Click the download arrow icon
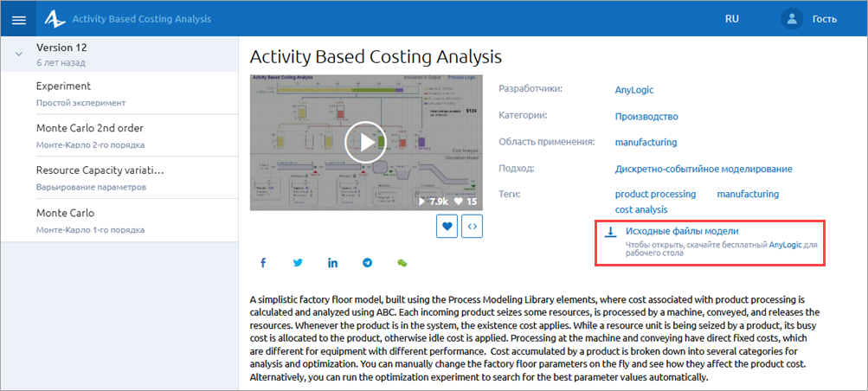This screenshot has height=391, width=868. tap(610, 233)
